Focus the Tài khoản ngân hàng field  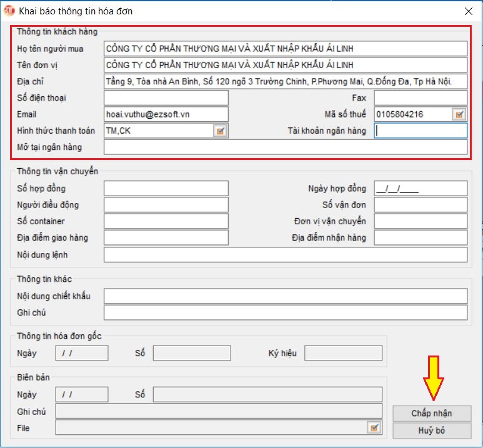coord(421,131)
